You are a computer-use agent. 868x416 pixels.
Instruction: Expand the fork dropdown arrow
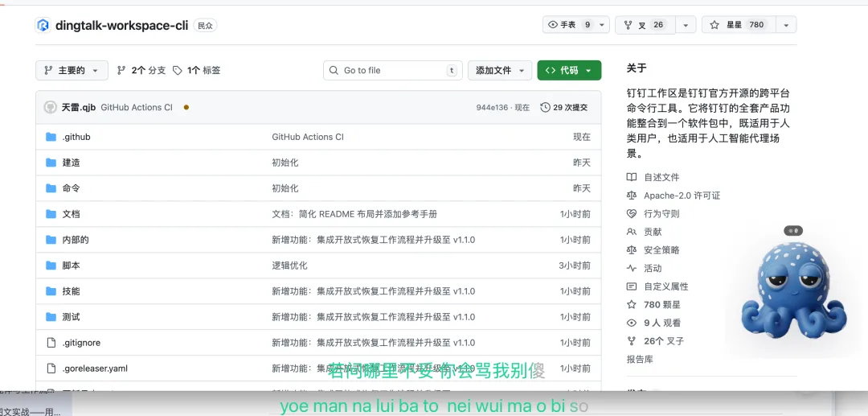pyautogui.click(x=686, y=25)
